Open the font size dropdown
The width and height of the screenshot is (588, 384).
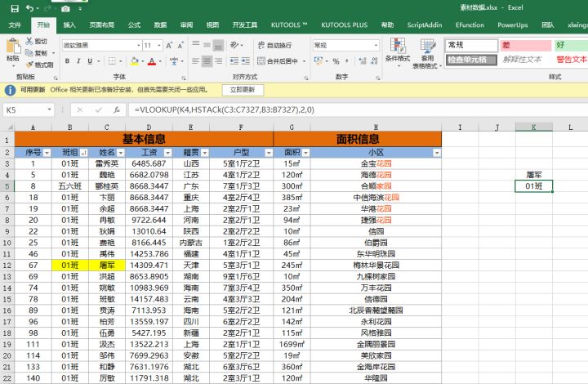(159, 46)
